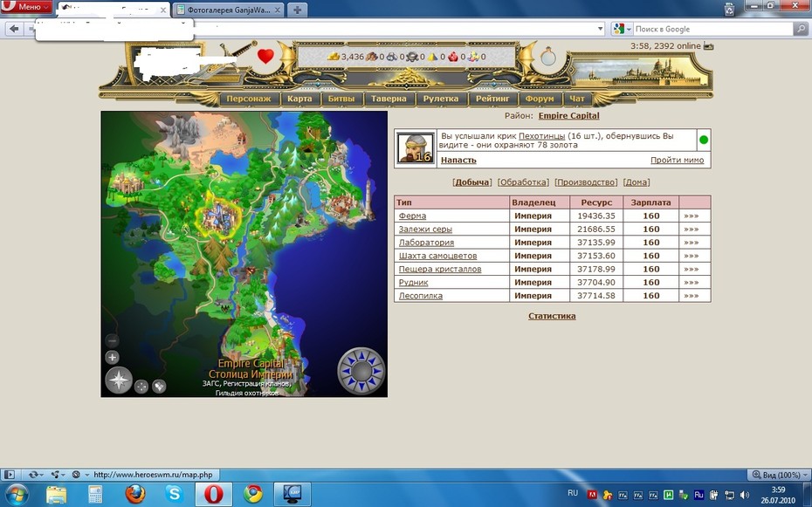812x507 pixels.
Task: Open the Форум menu
Action: [540, 99]
